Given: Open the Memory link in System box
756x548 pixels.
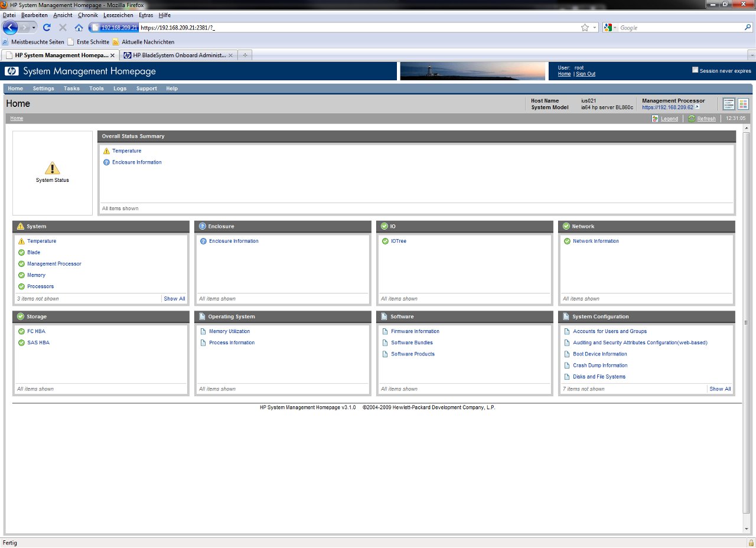Looking at the screenshot, I should coord(36,275).
